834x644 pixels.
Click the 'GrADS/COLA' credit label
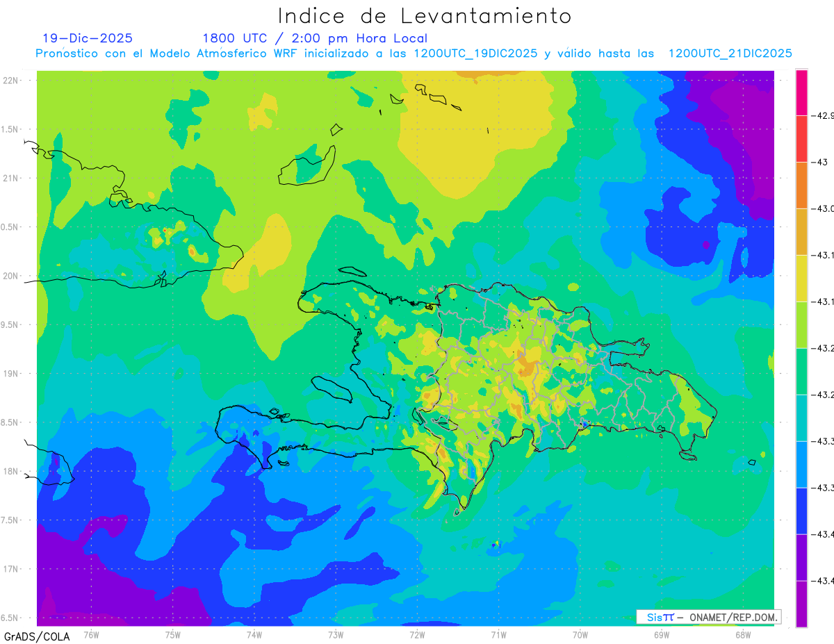pos(35,636)
